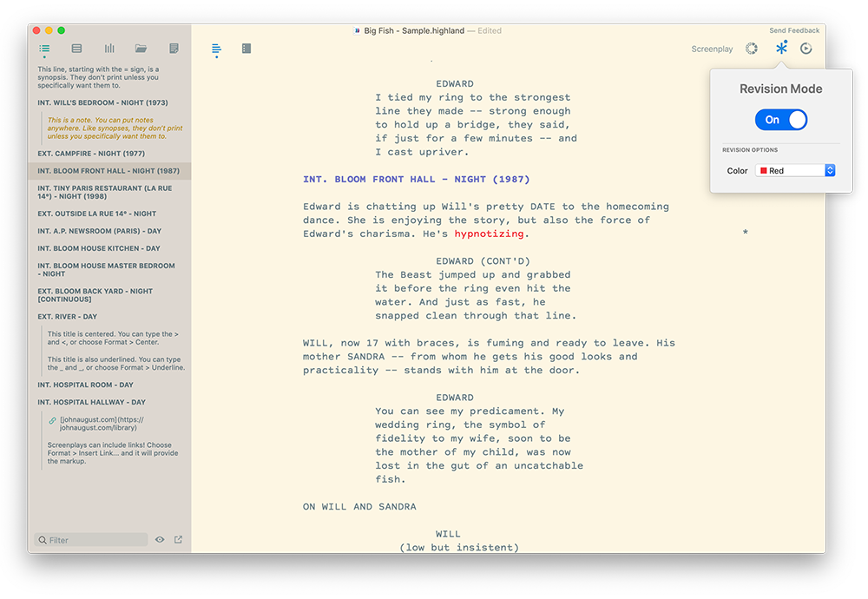
Task: Open the Assets folder icon in sidebar
Action: pyautogui.click(x=141, y=48)
